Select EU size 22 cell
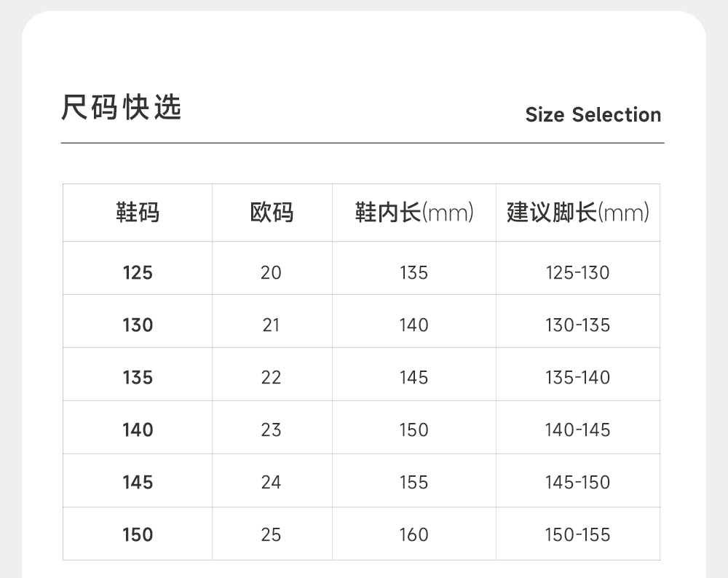The image size is (728, 578). (271, 377)
